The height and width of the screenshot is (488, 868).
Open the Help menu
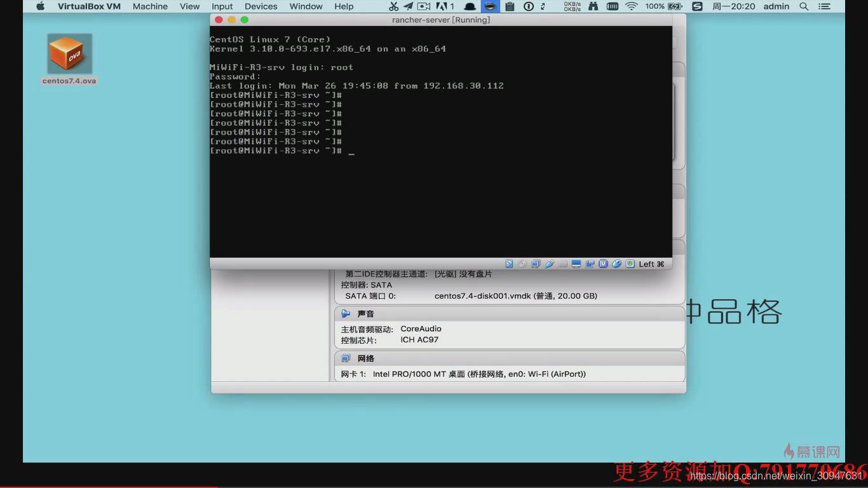[x=344, y=6]
